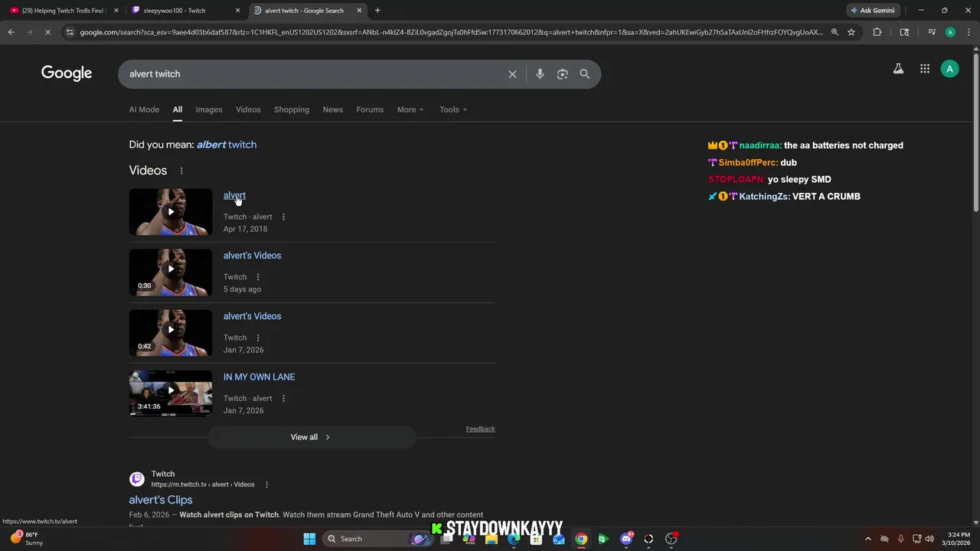Expand the More search filter dropdown
The image size is (980, 551).
click(x=410, y=109)
